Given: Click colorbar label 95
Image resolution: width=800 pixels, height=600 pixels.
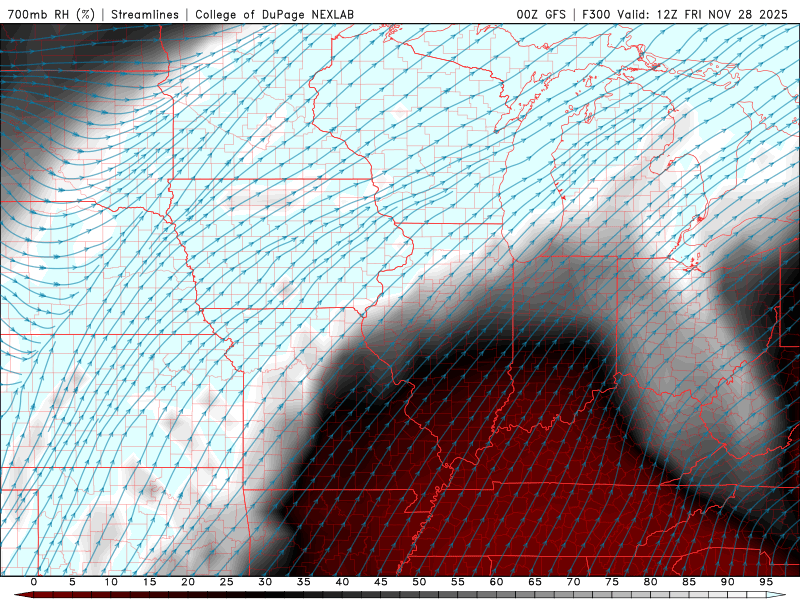Looking at the screenshot, I should coord(766,582).
